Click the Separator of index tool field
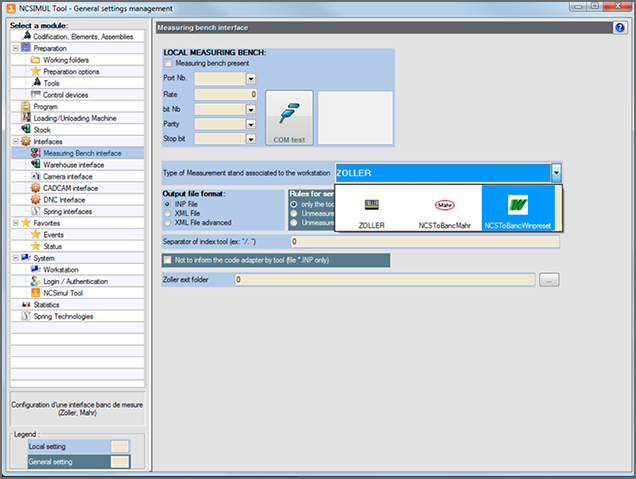The image size is (636, 479). 424,242
